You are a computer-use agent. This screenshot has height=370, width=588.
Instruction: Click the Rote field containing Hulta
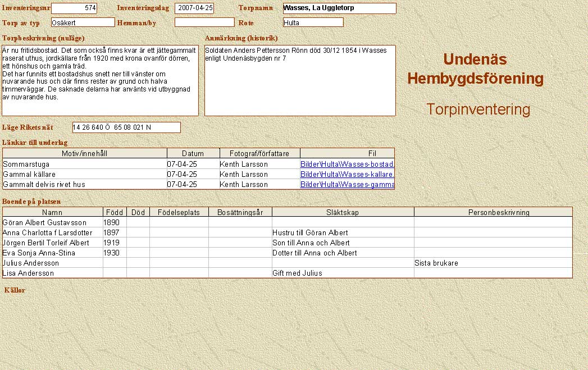[x=313, y=22]
